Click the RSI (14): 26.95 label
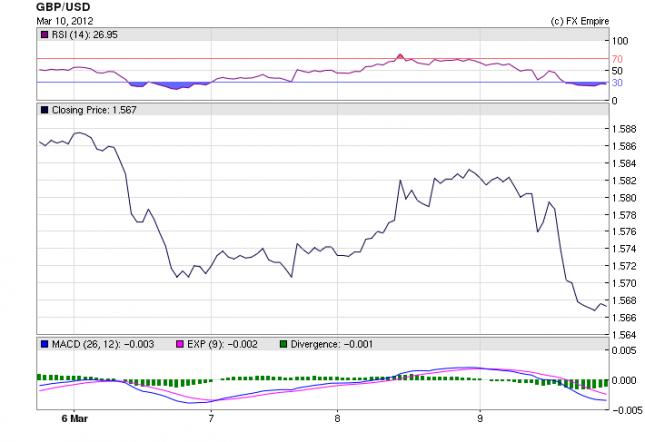 [x=84, y=35]
